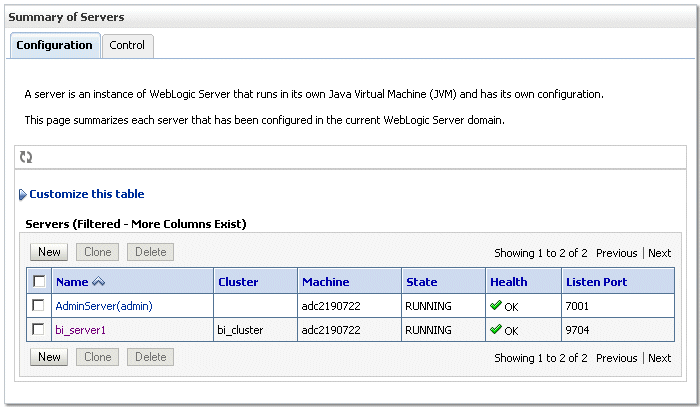The width and height of the screenshot is (700, 407).
Task: Click the RUNNING state in the bi_server1 row
Action: coord(428,330)
